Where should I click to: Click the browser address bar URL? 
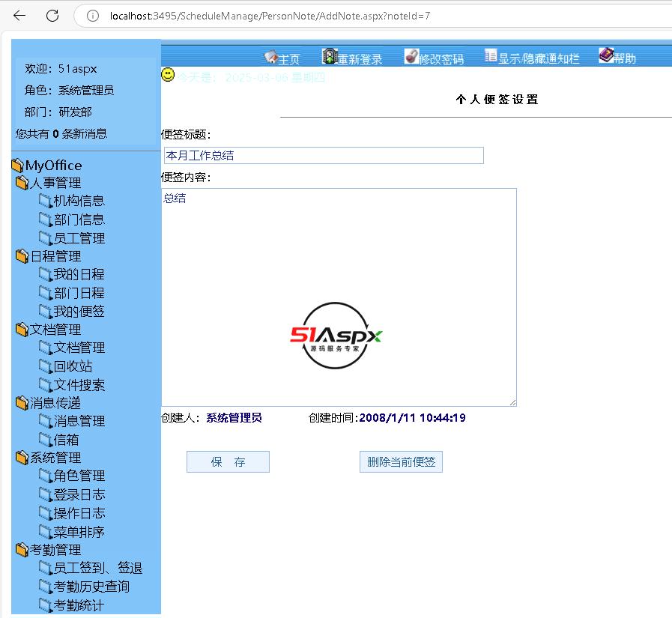click(x=270, y=16)
